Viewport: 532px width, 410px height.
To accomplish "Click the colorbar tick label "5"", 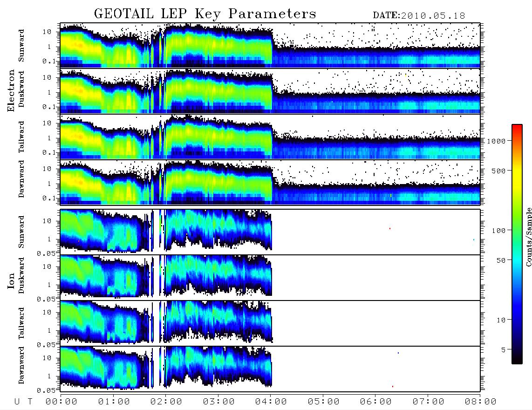I will point(504,350).
